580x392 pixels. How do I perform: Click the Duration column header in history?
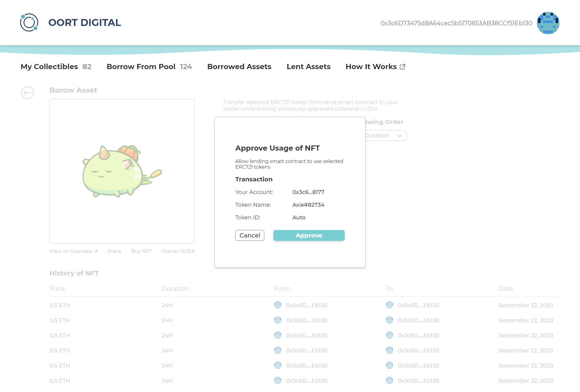click(x=175, y=288)
